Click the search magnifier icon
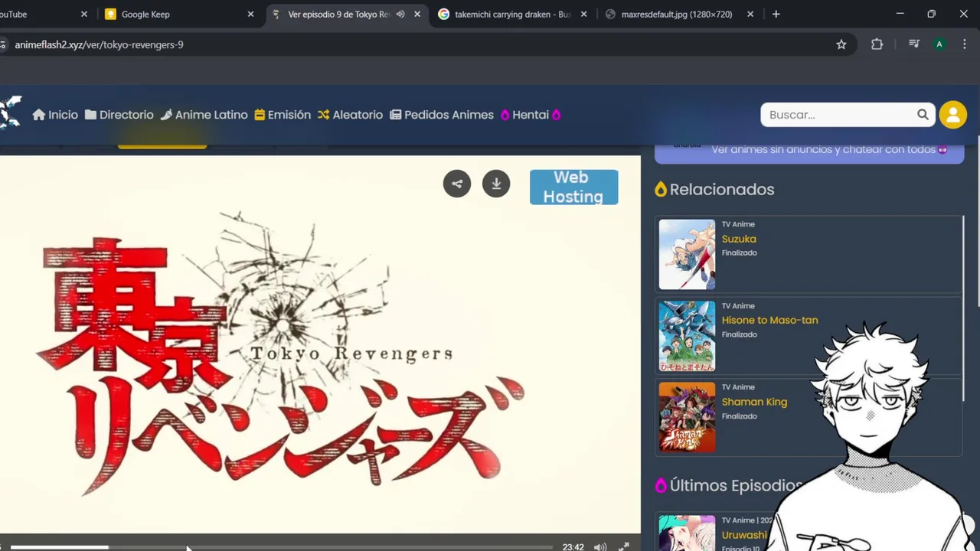The image size is (980, 551). point(923,115)
